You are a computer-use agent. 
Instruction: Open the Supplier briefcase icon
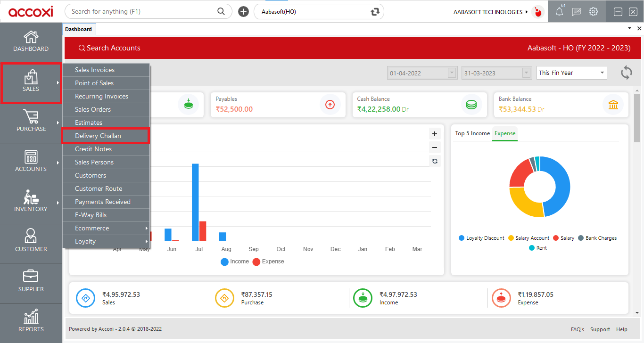(x=31, y=277)
